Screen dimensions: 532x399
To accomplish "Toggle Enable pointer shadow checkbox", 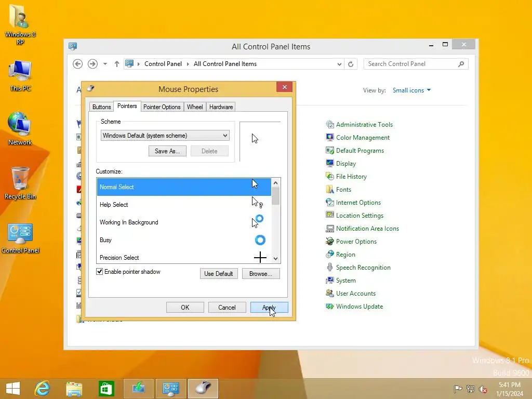I will click(99, 271).
